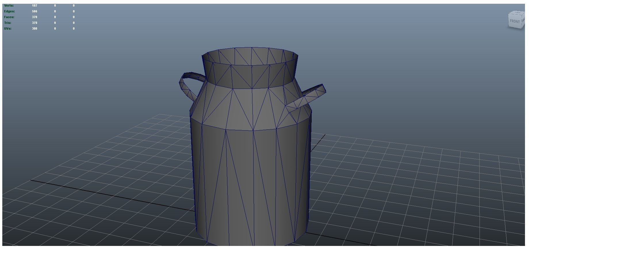644x256 pixels.
Task: Click the FRONT face of the view cube
Action: coord(515,21)
